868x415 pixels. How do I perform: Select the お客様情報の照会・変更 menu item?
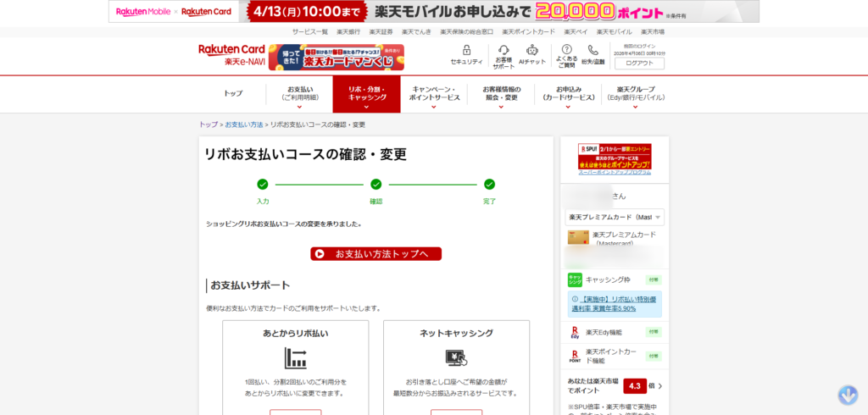pos(499,93)
